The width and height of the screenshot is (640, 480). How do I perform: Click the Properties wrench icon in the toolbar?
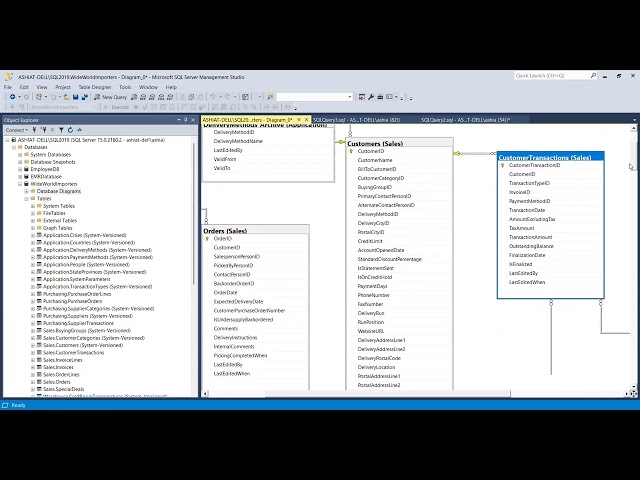tap(371, 97)
